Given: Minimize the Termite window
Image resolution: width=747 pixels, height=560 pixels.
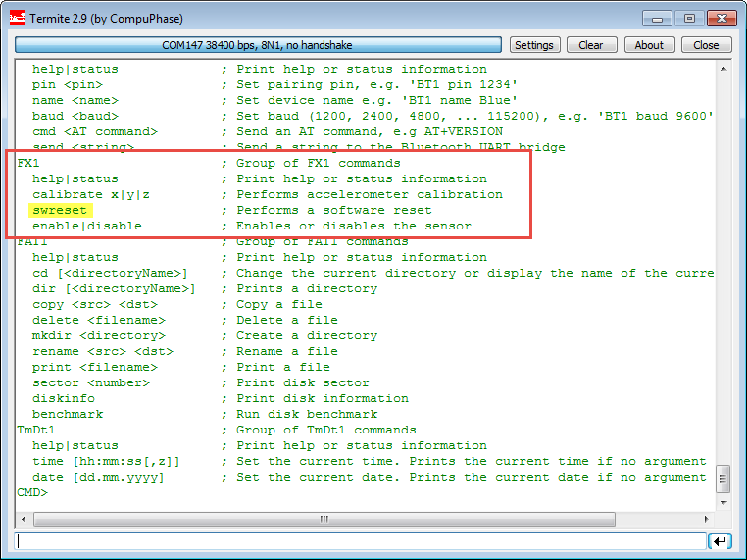Looking at the screenshot, I should (658, 18).
